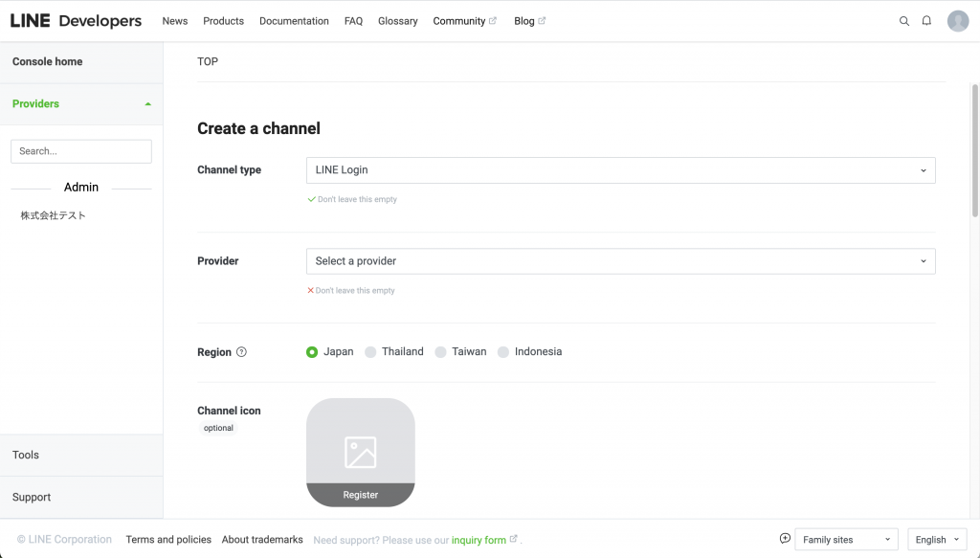Open About trademarks link
Image resolution: width=980 pixels, height=558 pixels.
coord(262,539)
